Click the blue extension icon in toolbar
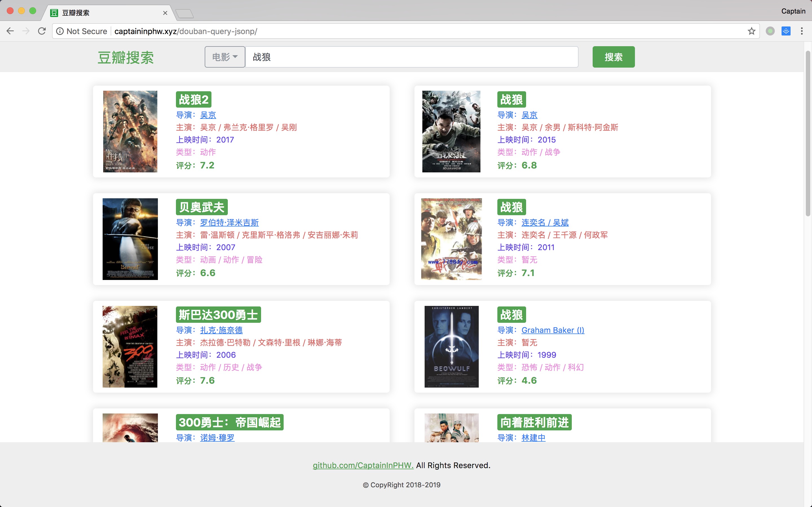This screenshot has width=812, height=507. click(786, 31)
